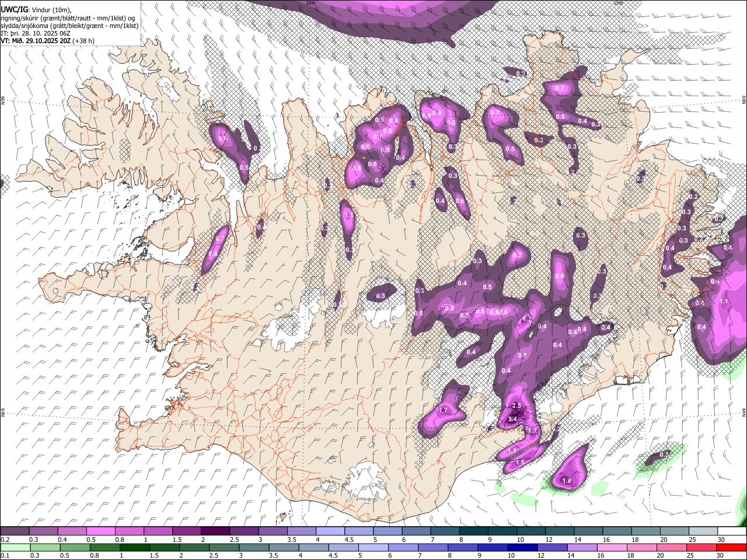The width and height of the screenshot is (747, 560).
Task: Click the '20W' longitude label at top
Action: [310, 3]
